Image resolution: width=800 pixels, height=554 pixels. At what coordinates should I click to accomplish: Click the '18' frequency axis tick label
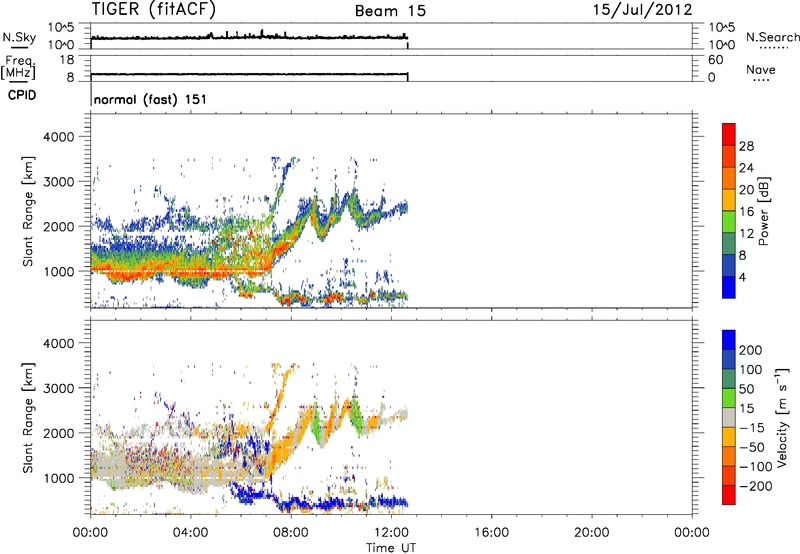point(67,60)
